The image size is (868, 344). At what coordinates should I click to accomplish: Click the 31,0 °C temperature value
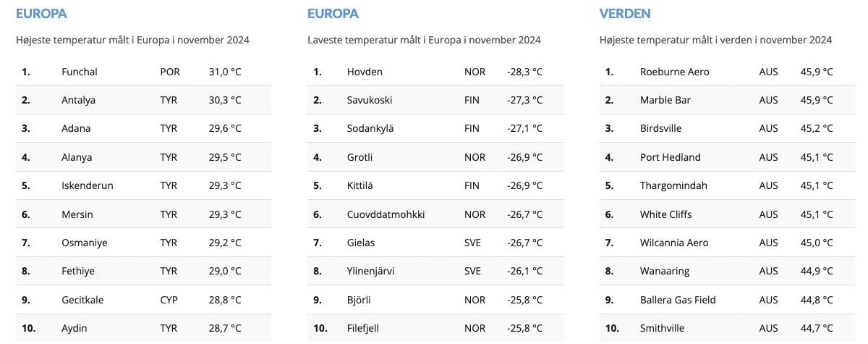[x=225, y=72]
